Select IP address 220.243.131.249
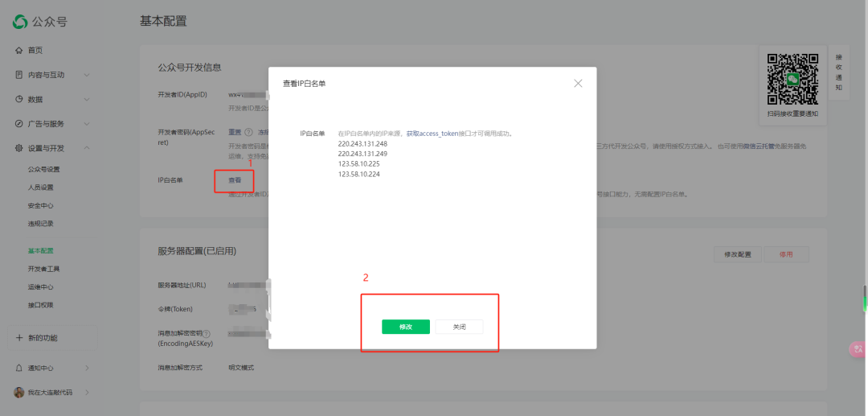The image size is (868, 416). [x=362, y=154]
